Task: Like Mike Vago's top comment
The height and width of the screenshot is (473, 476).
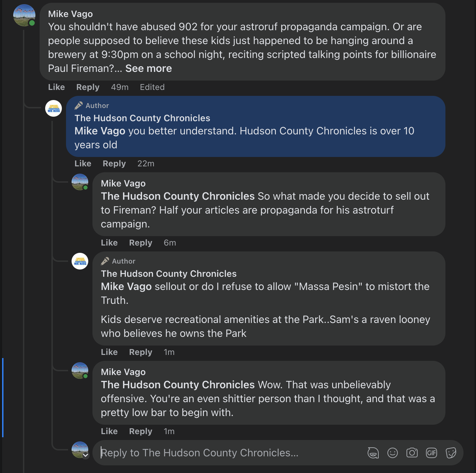Action: pos(56,87)
